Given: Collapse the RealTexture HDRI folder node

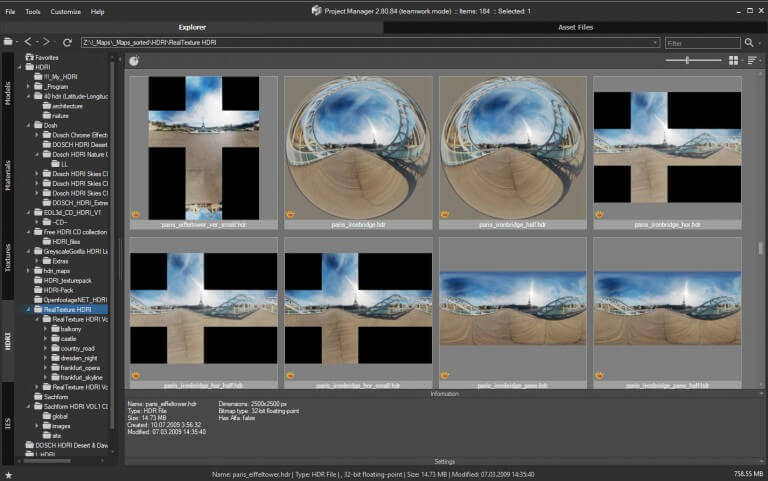Looking at the screenshot, I should point(28,310).
